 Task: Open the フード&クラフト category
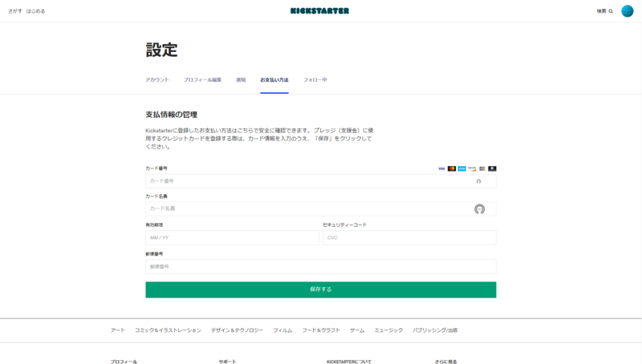(321, 330)
